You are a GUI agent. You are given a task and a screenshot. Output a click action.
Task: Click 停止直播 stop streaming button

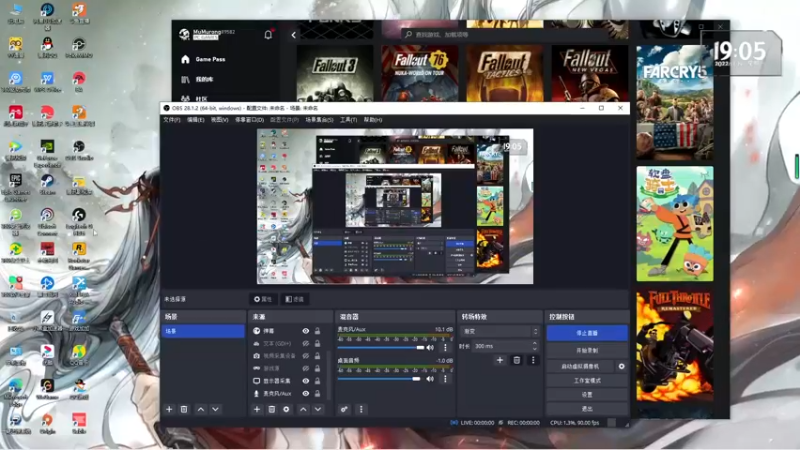pyautogui.click(x=587, y=333)
